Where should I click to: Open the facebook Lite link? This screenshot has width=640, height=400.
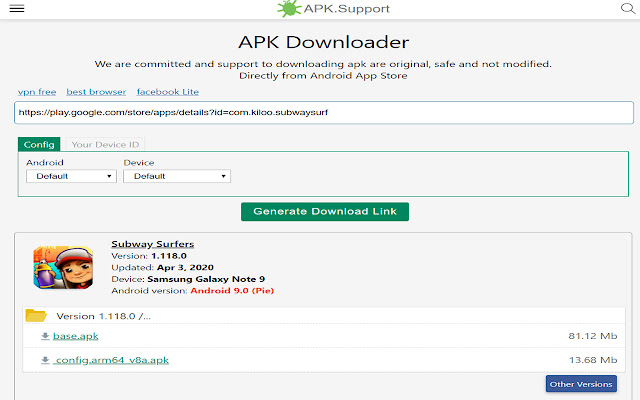[168, 92]
